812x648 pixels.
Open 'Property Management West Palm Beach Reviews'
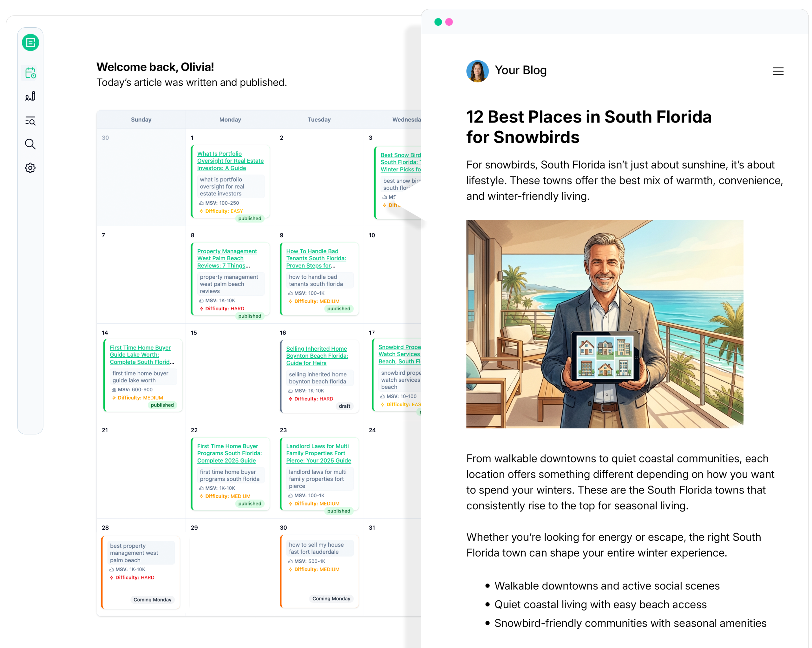(227, 258)
